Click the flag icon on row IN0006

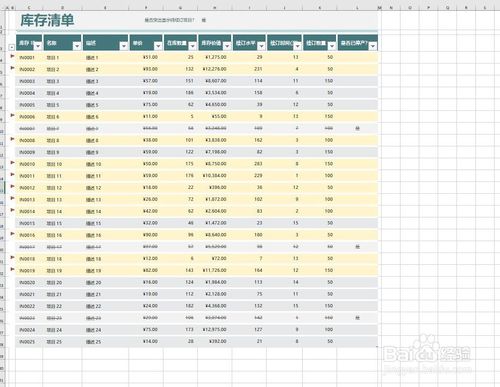12,115
